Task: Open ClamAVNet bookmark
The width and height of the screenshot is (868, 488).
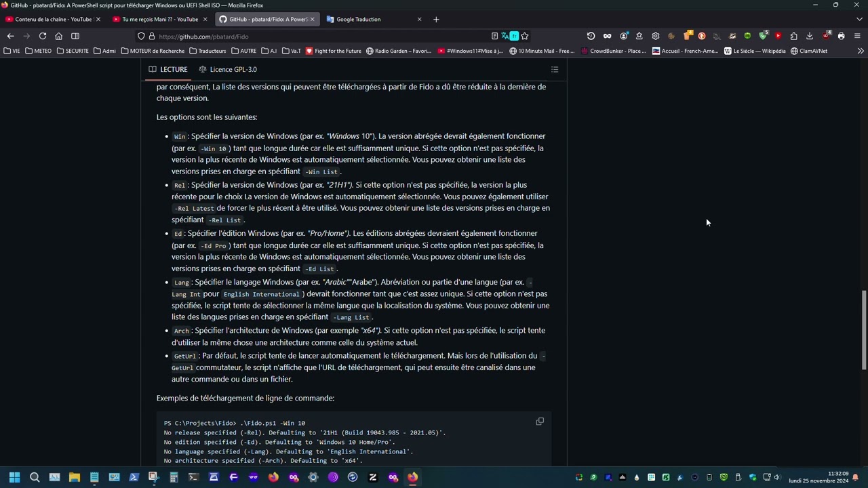Action: 808,51
